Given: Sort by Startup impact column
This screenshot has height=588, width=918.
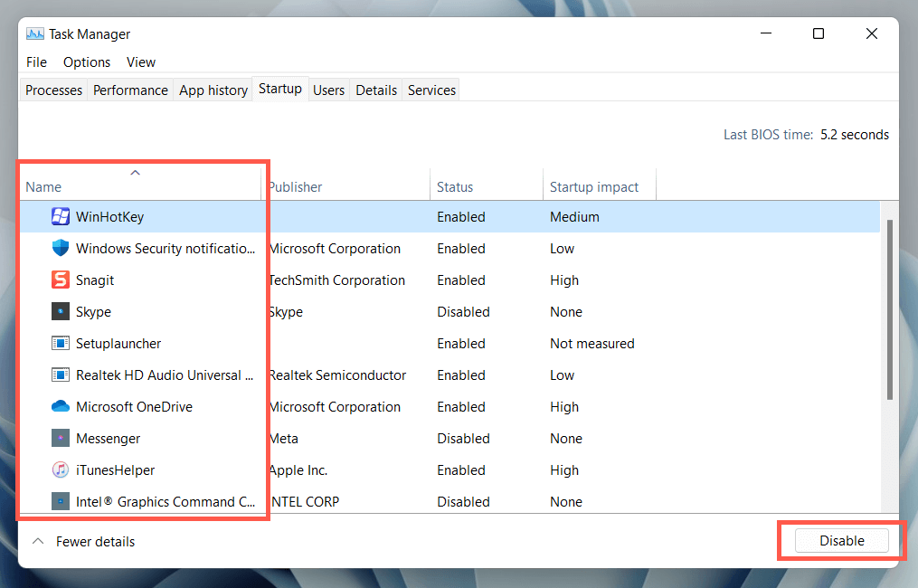Looking at the screenshot, I should point(594,187).
